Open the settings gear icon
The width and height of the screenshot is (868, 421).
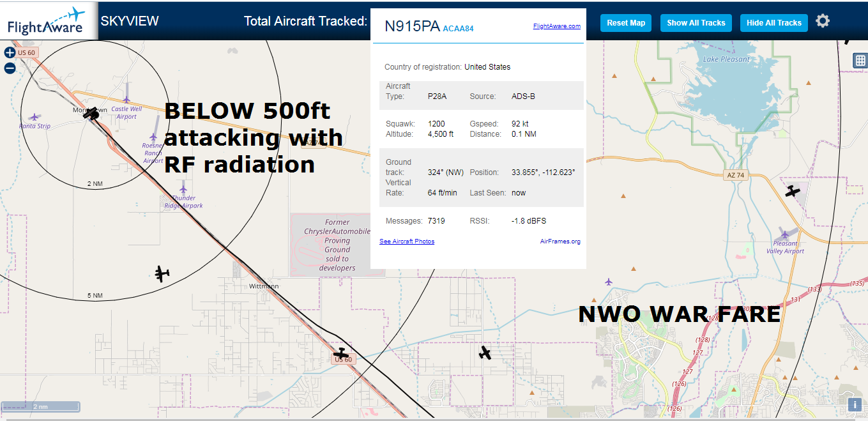[x=823, y=21]
